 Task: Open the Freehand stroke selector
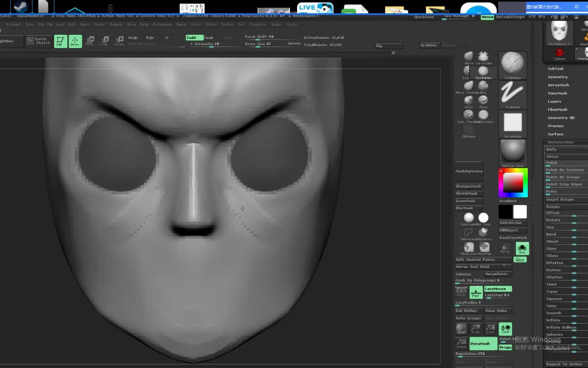click(512, 95)
